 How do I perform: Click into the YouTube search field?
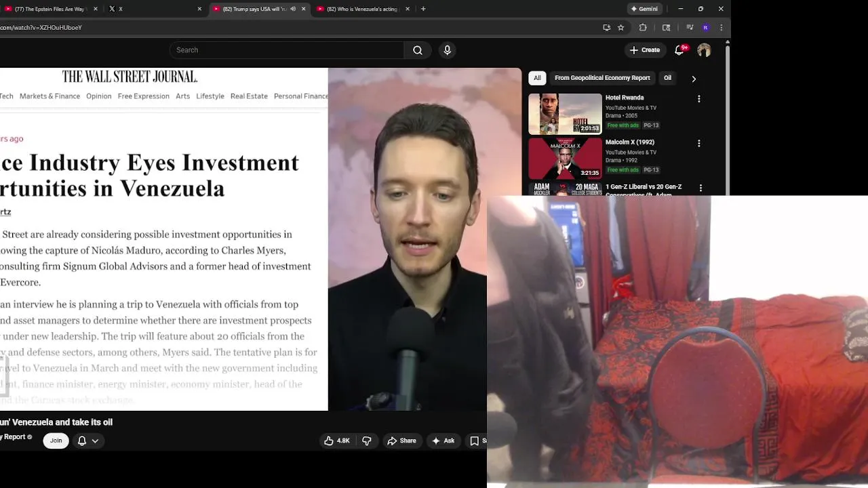287,50
